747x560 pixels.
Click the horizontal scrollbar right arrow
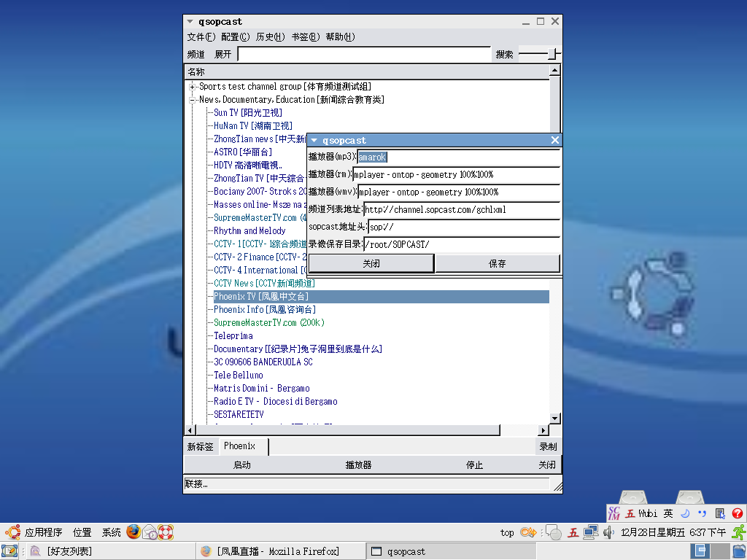pos(543,430)
